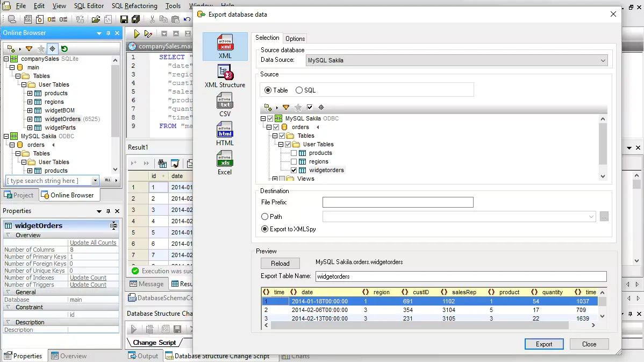Collapse the Overview section in Properties
Image resolution: width=644 pixels, height=362 pixels.
[x=8, y=235]
